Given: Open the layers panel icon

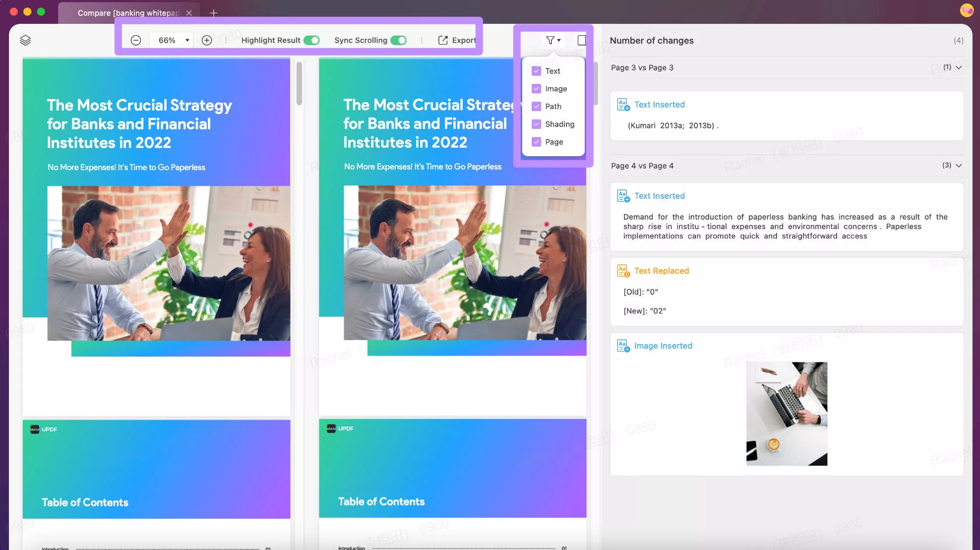Looking at the screenshot, I should tap(25, 40).
